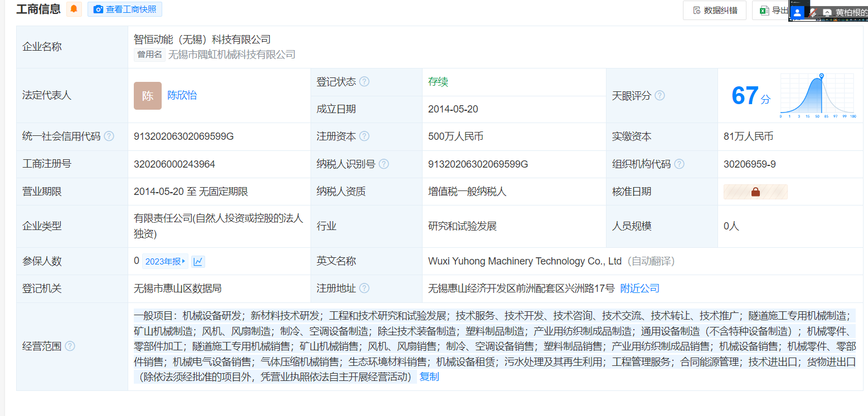Click help icon next to 组织机构代码
This screenshot has height=416, width=868.
[x=679, y=164]
